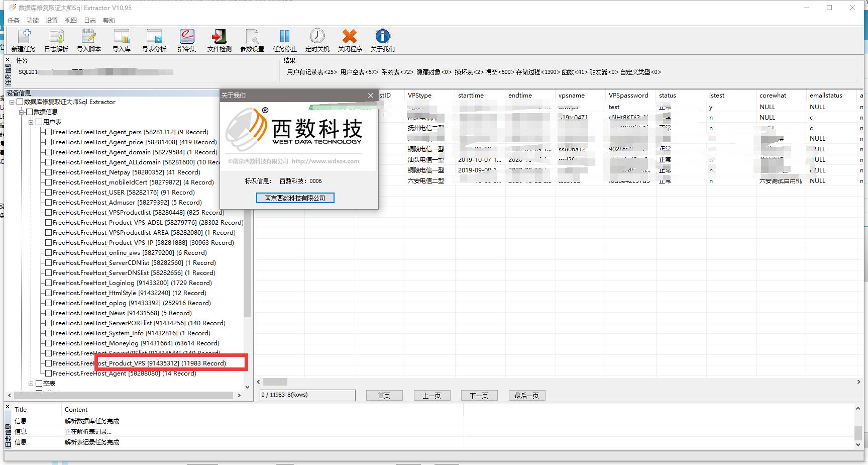
Task: Click the 导入脚本 icon
Action: 88,40
